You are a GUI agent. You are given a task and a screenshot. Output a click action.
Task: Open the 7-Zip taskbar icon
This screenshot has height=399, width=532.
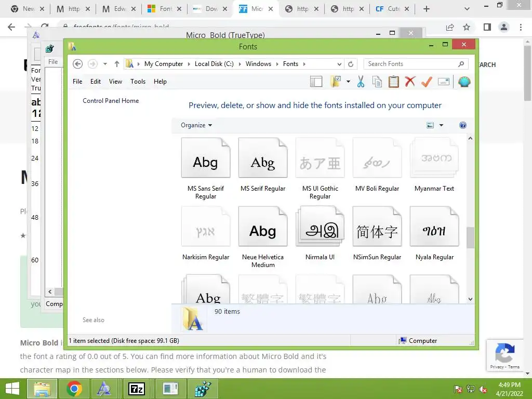point(137,389)
